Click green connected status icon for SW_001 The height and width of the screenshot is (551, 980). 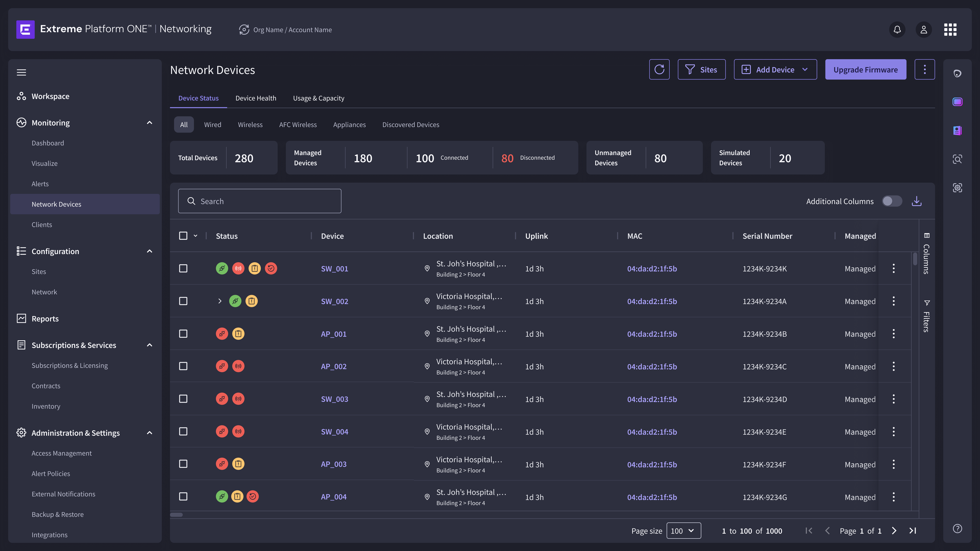point(222,269)
